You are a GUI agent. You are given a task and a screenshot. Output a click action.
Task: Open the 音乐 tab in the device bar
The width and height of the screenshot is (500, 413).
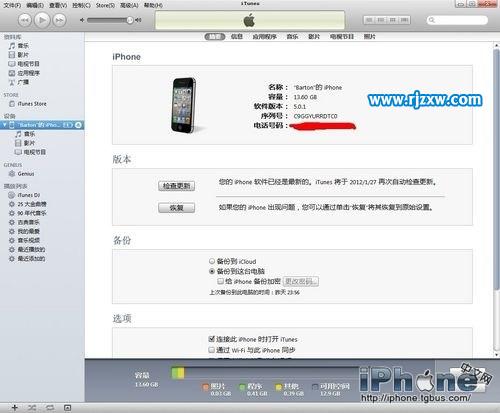click(292, 37)
